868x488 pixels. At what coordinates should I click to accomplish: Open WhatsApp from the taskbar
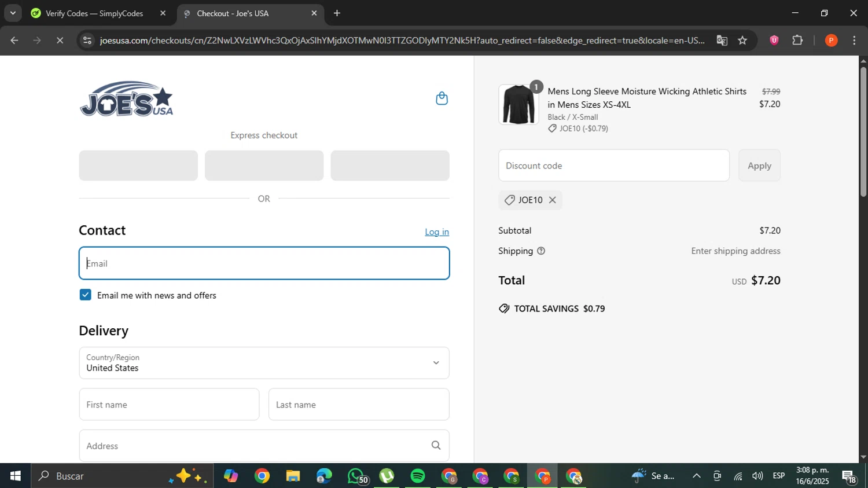[356, 476]
